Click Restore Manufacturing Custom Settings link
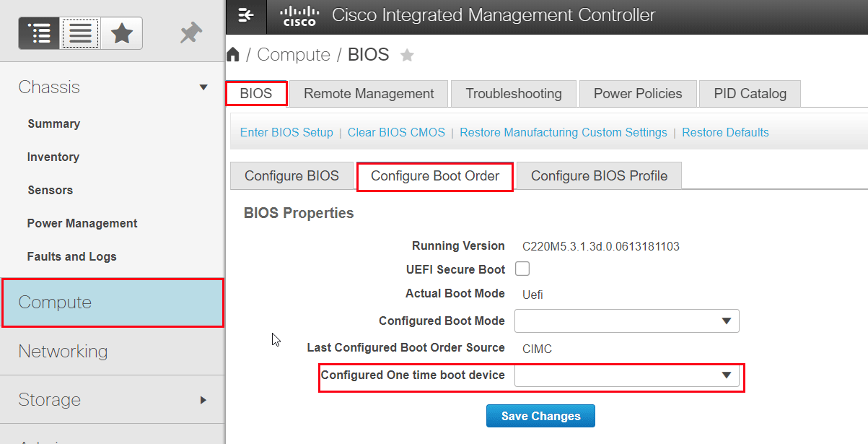Image resolution: width=868 pixels, height=444 pixels. coord(564,132)
